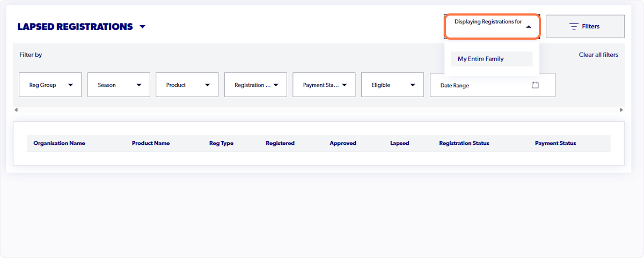The image size is (644, 258).
Task: Expand the Payment Status filter dropdown
Action: [x=324, y=85]
